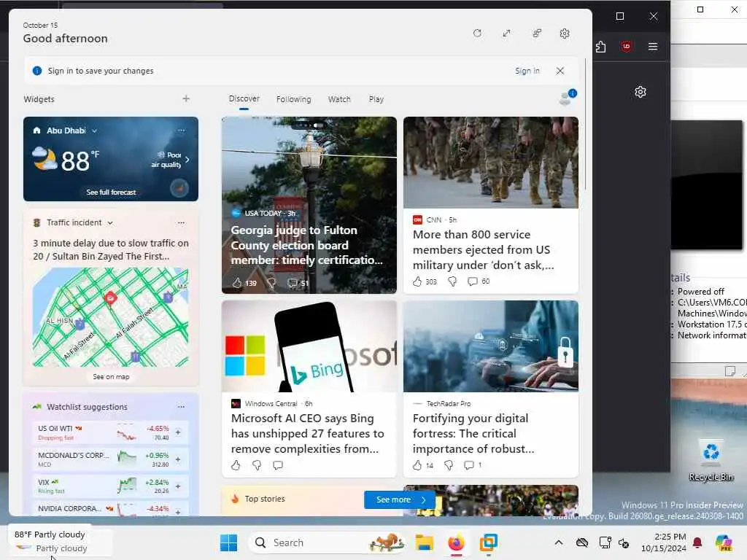The image size is (747, 560).
Task: Open poor air quality details arrow
Action: click(187, 160)
